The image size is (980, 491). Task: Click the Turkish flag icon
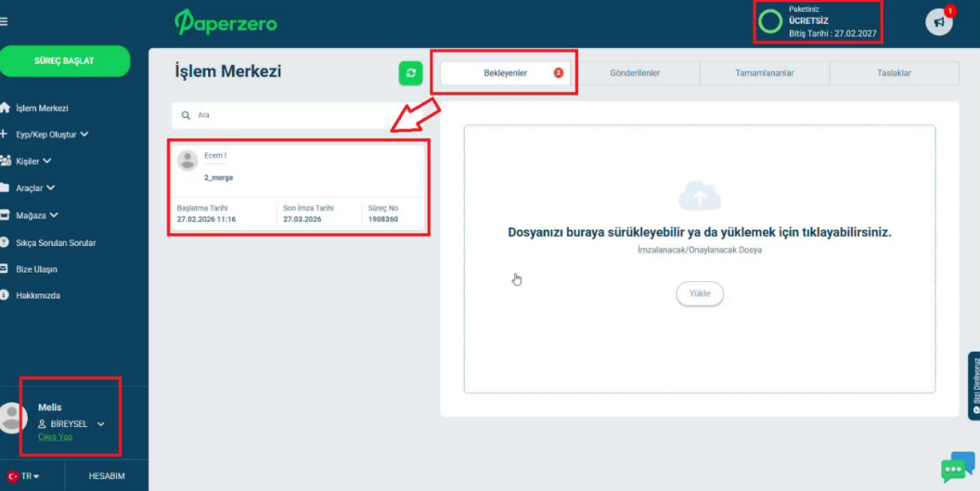pyautogui.click(x=12, y=476)
